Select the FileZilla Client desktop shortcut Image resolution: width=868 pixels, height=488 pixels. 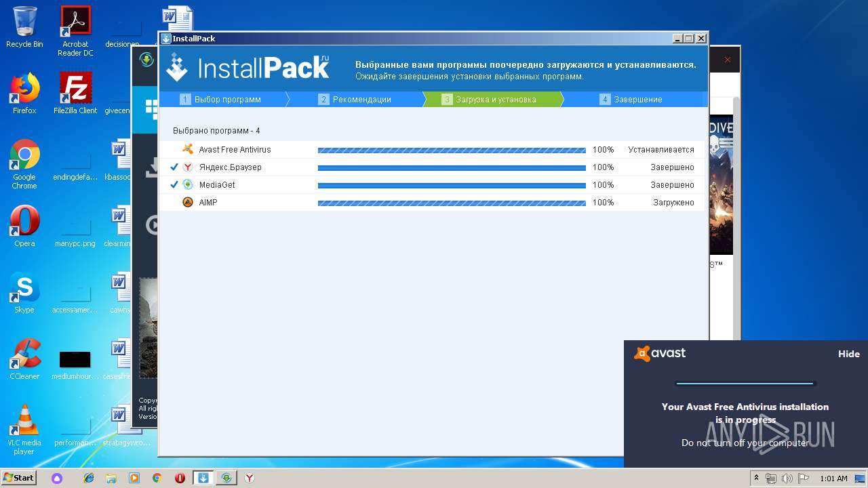click(x=75, y=94)
